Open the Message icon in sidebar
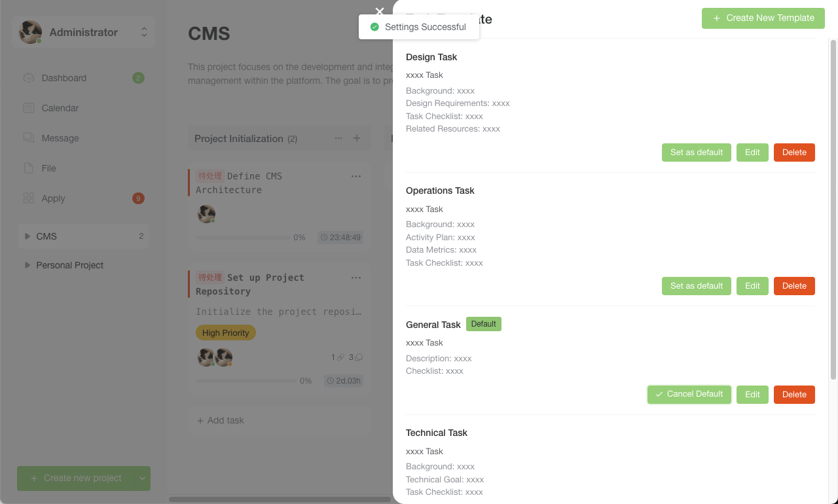This screenshot has height=504, width=838. pyautogui.click(x=29, y=138)
